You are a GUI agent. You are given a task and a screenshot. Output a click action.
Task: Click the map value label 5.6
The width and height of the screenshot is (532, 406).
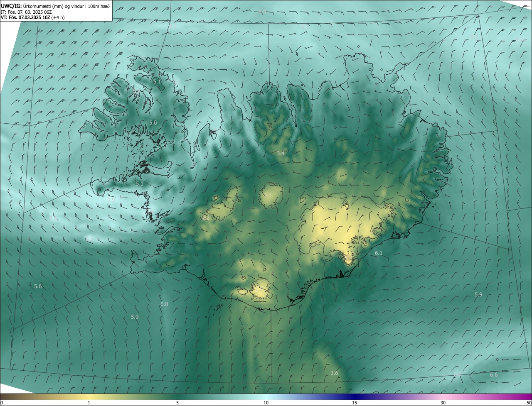(x=38, y=286)
